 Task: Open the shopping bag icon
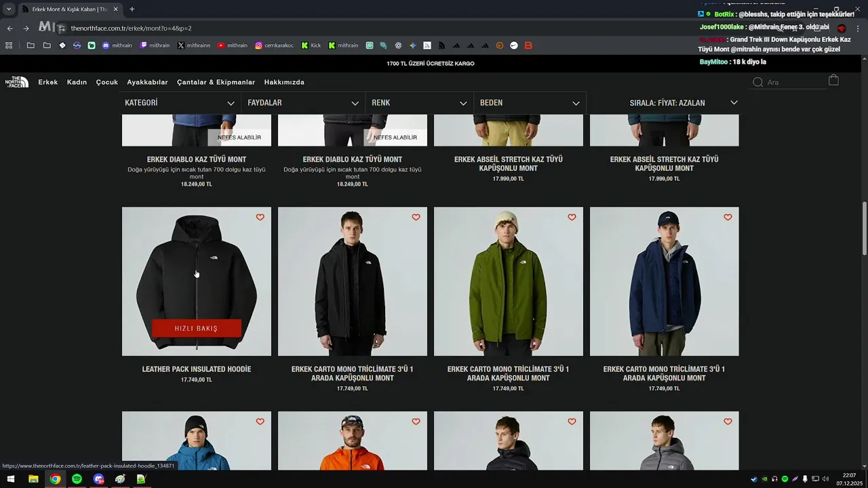coord(833,81)
